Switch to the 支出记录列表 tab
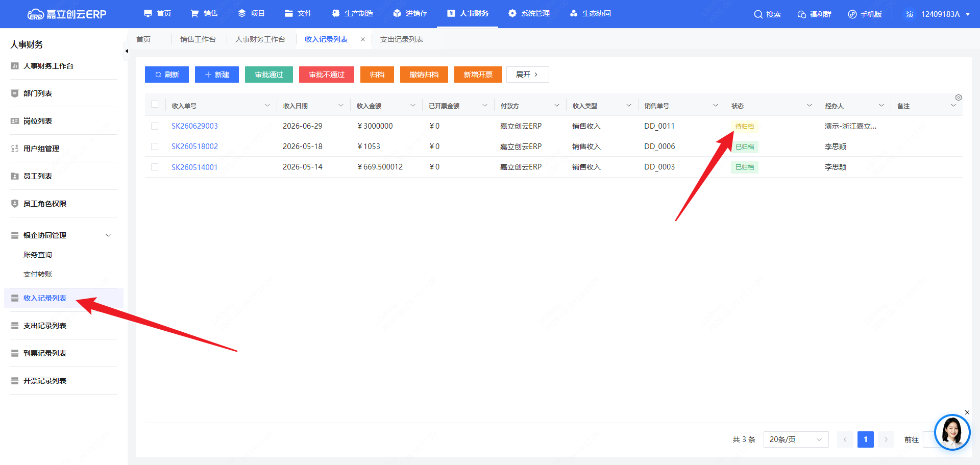980x465 pixels. point(402,39)
